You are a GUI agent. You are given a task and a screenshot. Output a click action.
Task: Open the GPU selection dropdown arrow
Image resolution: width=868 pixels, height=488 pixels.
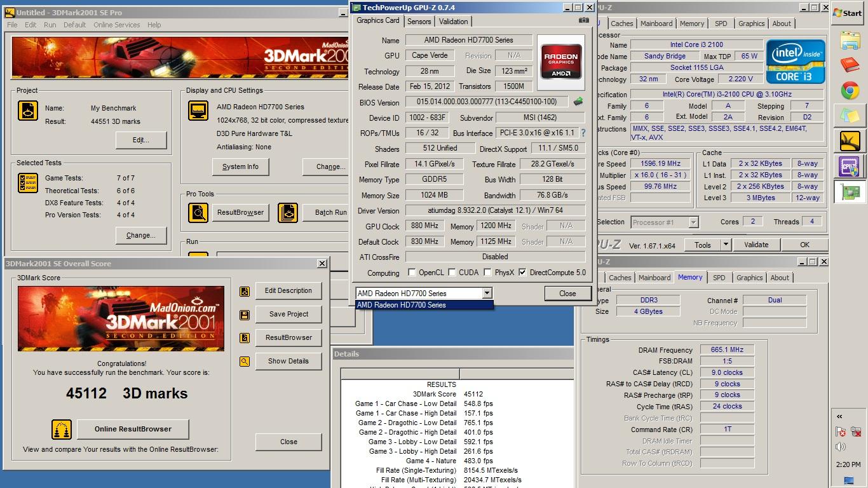click(487, 293)
